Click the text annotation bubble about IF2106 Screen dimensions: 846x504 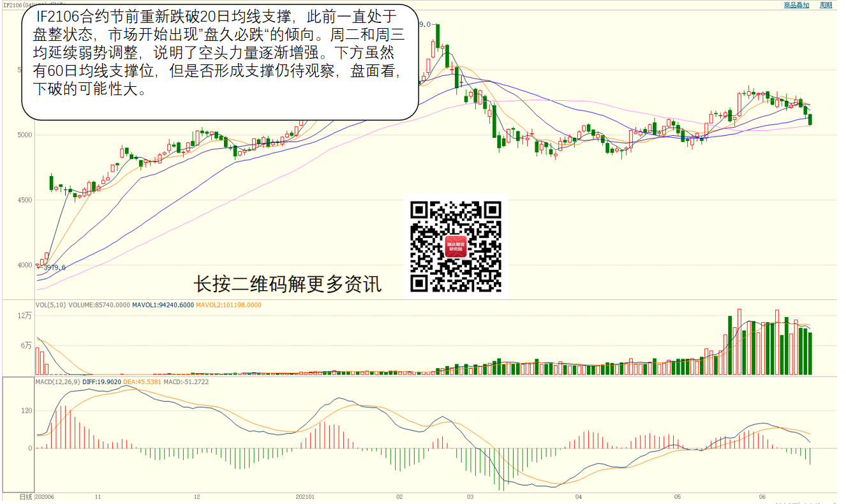click(220, 61)
